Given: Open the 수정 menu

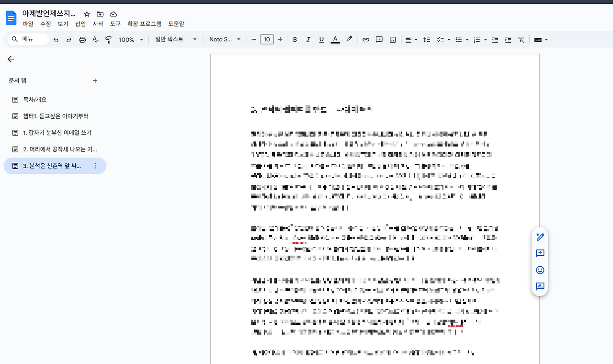Looking at the screenshot, I should (45, 24).
